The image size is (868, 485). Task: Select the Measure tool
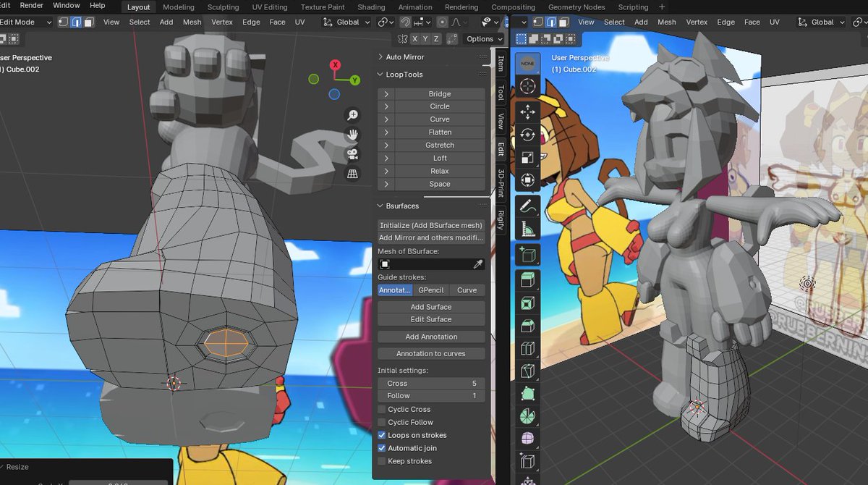tap(527, 229)
